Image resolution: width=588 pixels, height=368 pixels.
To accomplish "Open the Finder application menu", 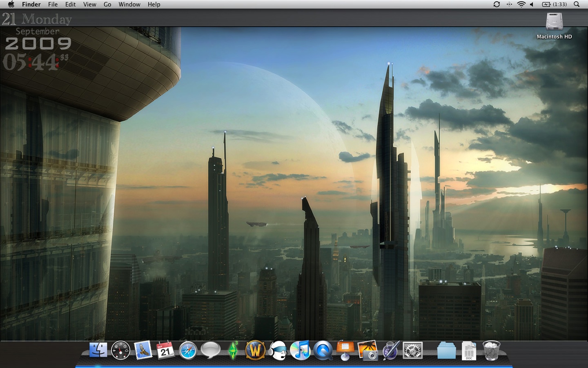I will coord(31,4).
